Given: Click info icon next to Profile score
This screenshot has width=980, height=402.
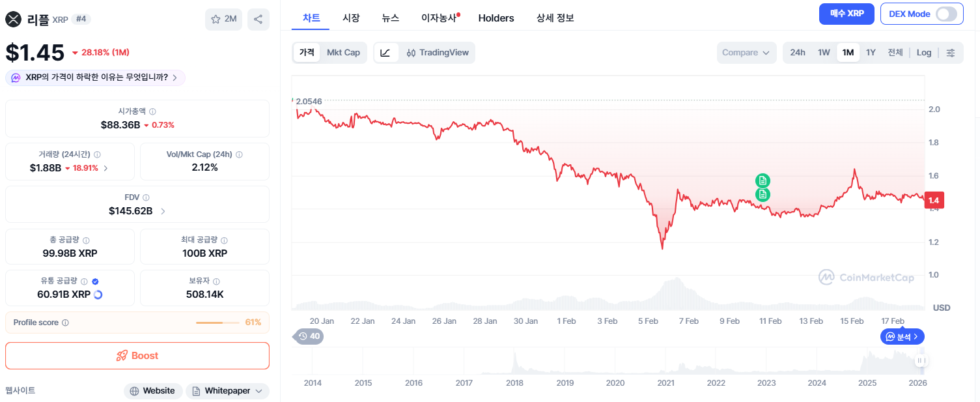Looking at the screenshot, I should click(65, 323).
